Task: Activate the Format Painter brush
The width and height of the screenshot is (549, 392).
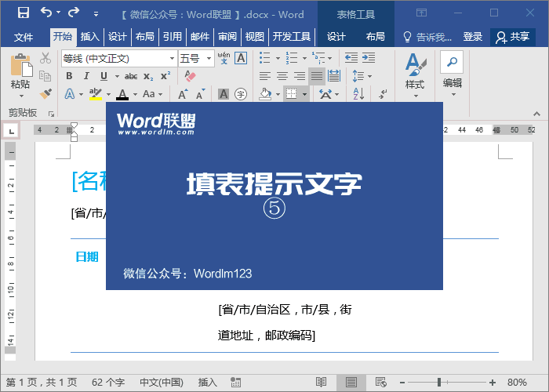Action: [x=45, y=94]
